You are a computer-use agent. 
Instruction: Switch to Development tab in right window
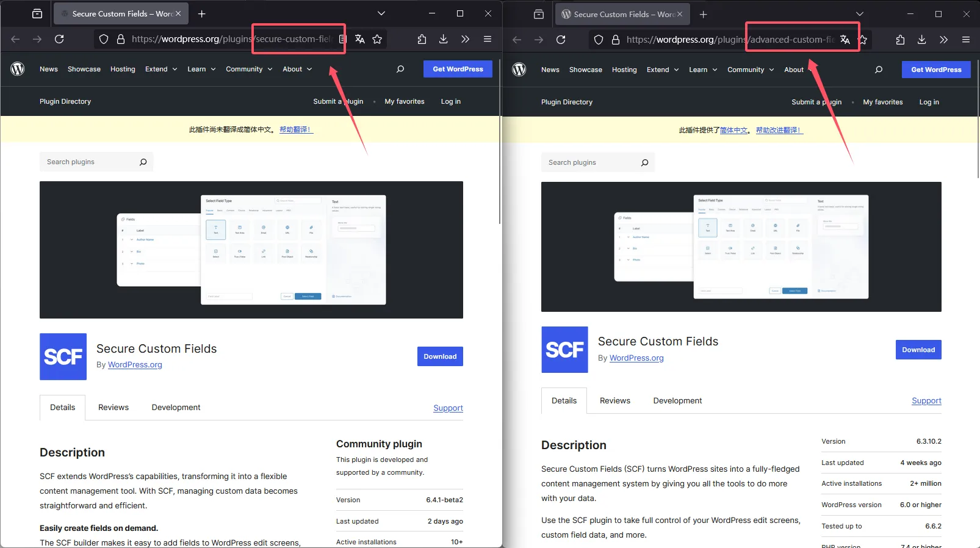coord(677,400)
